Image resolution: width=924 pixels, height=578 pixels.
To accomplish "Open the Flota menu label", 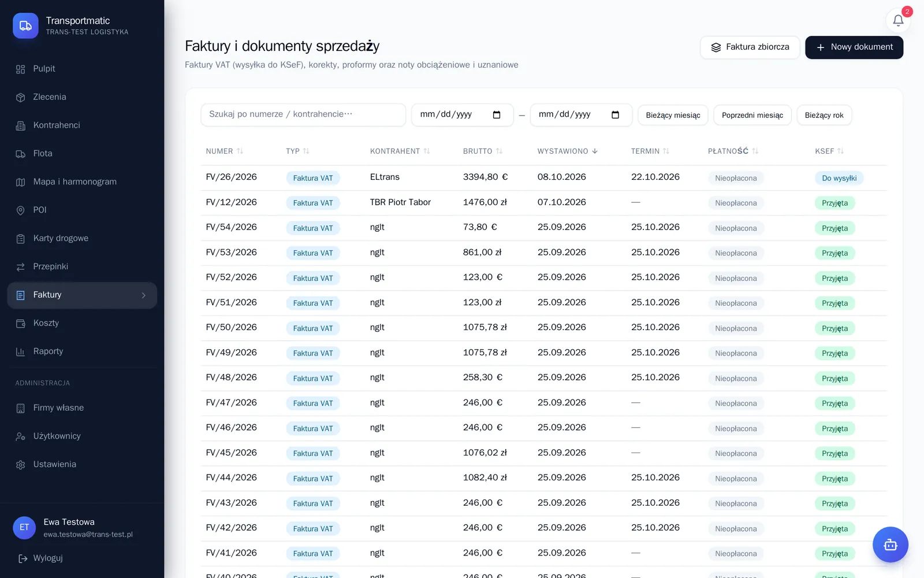I will point(43,154).
